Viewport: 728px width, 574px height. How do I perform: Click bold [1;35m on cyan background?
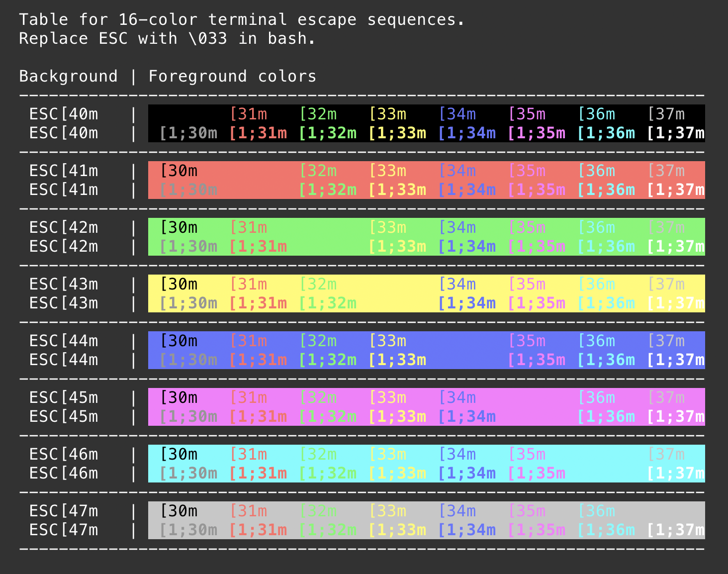click(x=536, y=474)
